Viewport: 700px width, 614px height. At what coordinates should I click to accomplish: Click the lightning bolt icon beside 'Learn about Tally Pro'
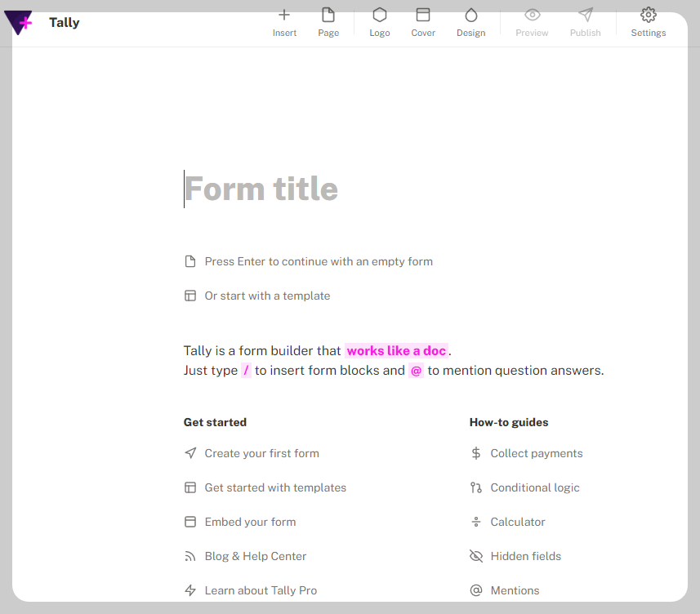(x=190, y=591)
